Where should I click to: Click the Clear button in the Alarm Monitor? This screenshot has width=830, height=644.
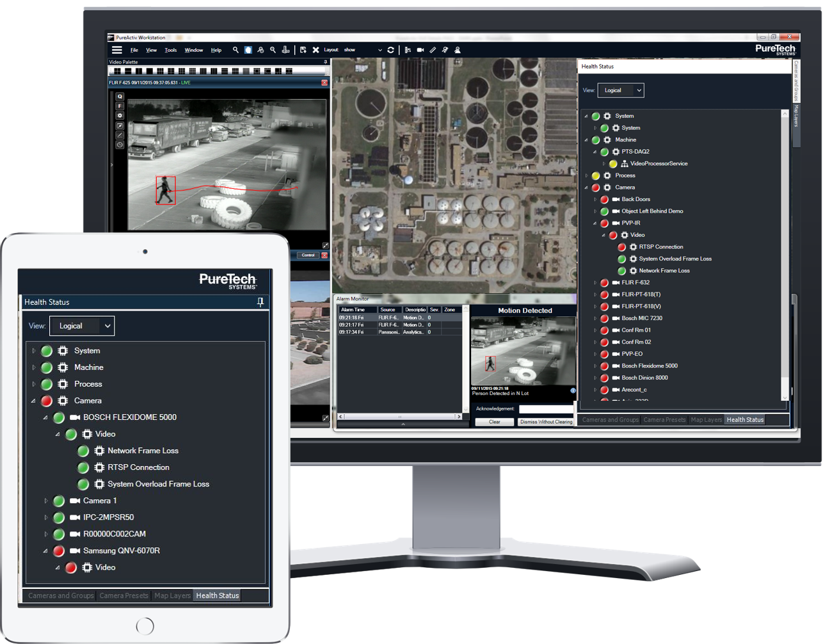[494, 422]
